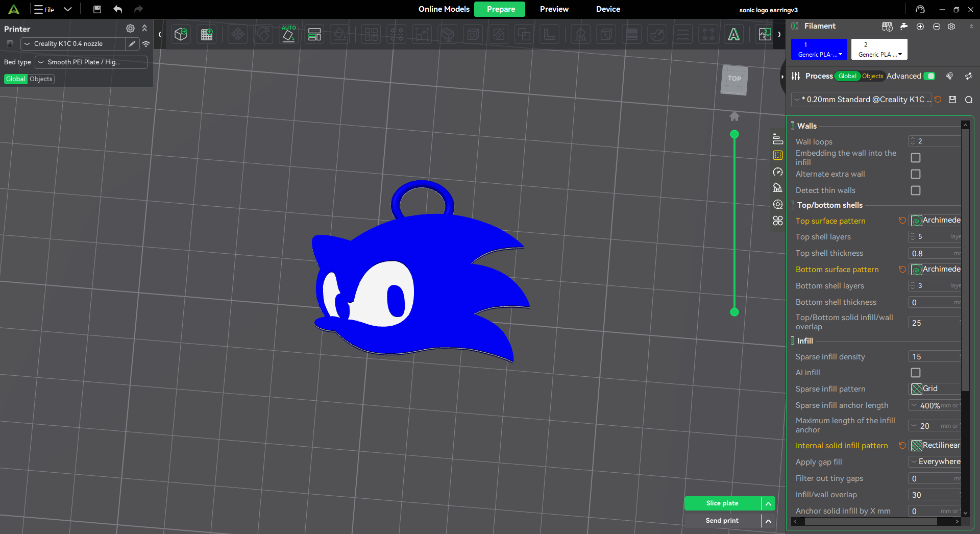
Task: Click the Slice plate button
Action: pyautogui.click(x=722, y=503)
